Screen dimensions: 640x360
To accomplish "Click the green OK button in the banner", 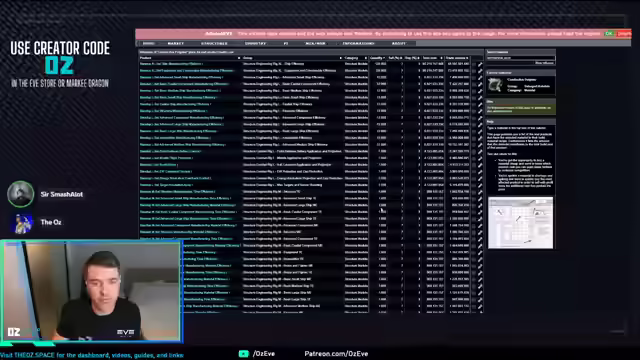I will coord(609,34).
